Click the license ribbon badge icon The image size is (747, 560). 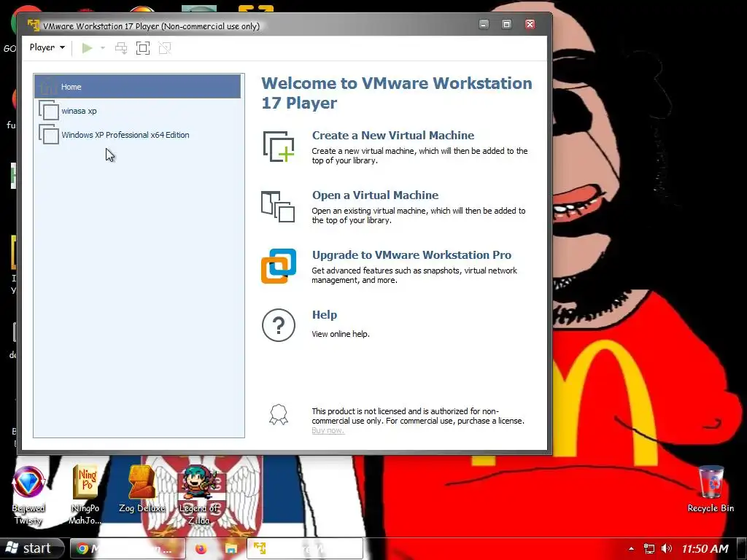click(x=279, y=415)
